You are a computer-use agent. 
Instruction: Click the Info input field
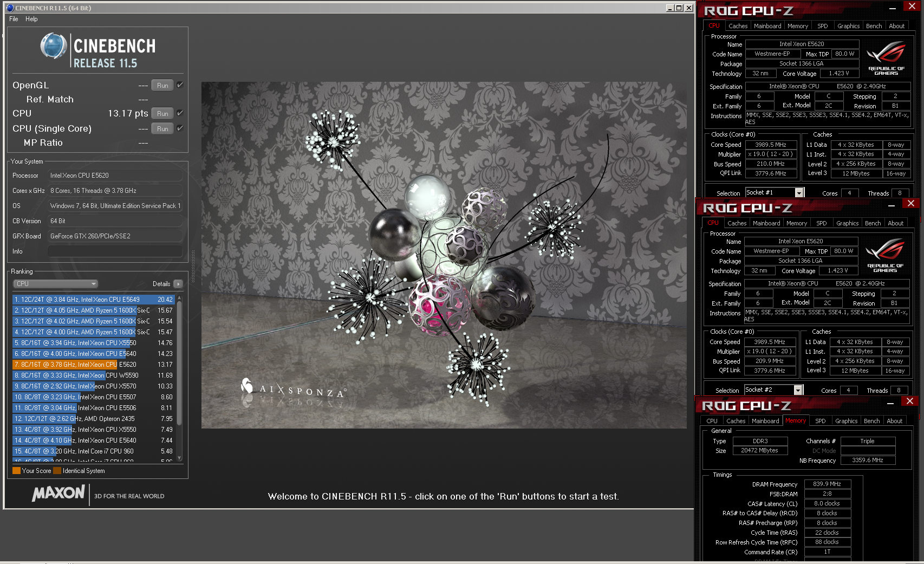click(x=115, y=251)
